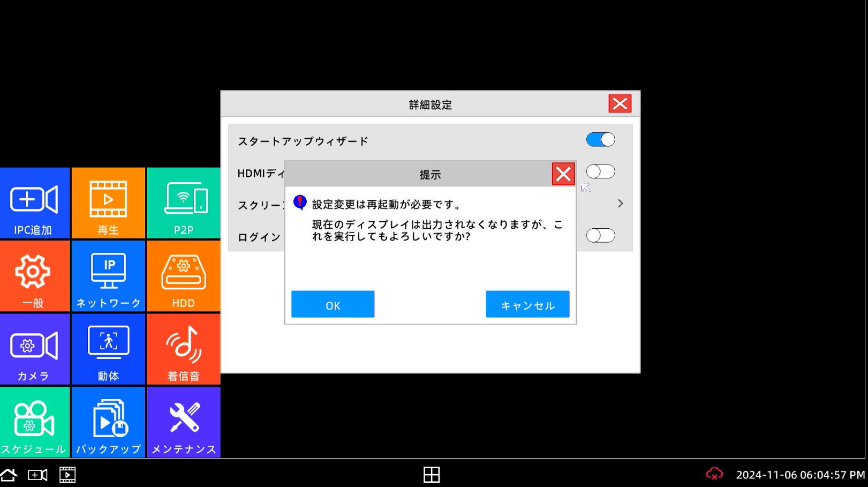The height and width of the screenshot is (487, 868).
Task: Open the 動体 motion detection tile
Action: click(x=108, y=349)
